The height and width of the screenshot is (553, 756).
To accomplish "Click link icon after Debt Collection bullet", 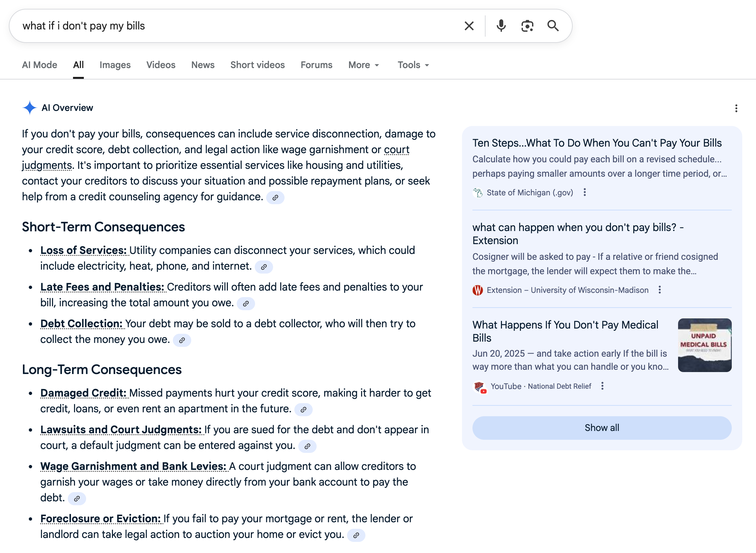I will click(182, 340).
